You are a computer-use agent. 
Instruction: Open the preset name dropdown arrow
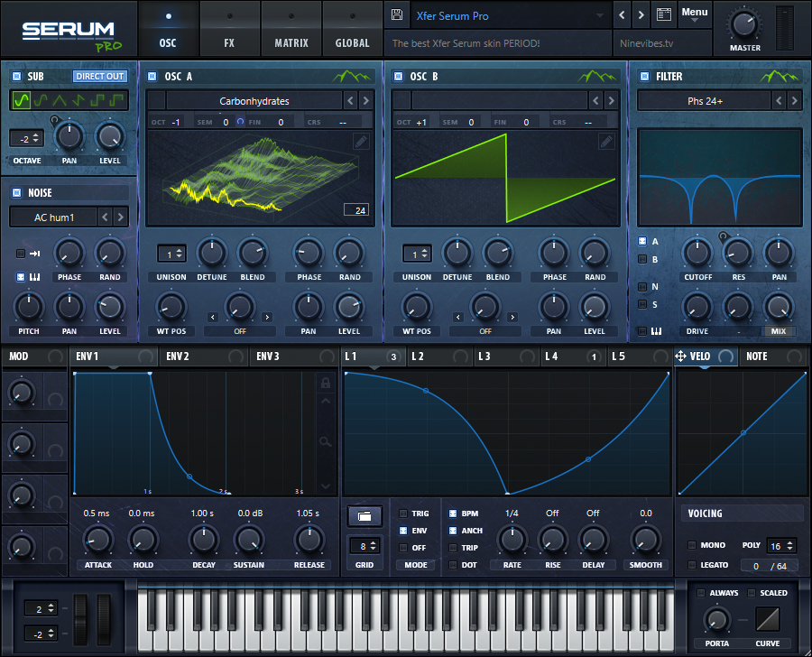point(600,15)
